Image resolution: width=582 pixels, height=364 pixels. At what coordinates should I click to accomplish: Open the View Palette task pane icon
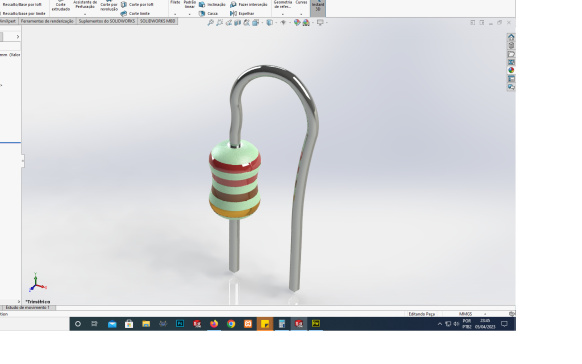coord(511,62)
